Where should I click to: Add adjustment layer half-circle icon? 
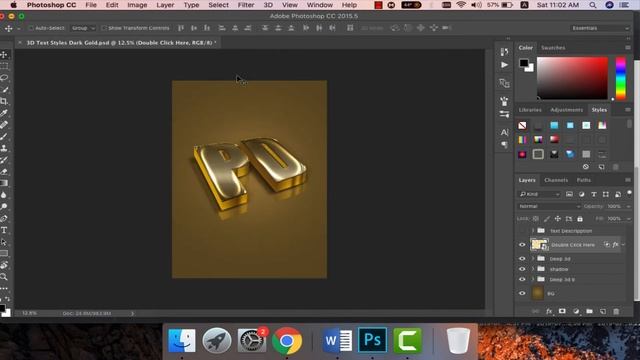576,311
